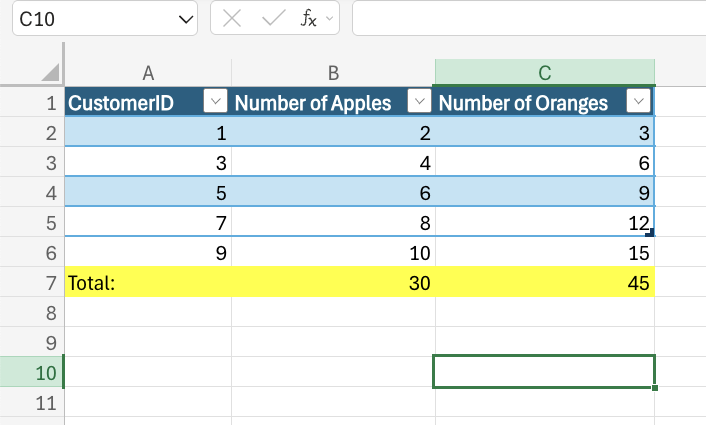Viewport: 706px width, 425px height.
Task: Click the cancel (X) formula icon
Action: (232, 19)
